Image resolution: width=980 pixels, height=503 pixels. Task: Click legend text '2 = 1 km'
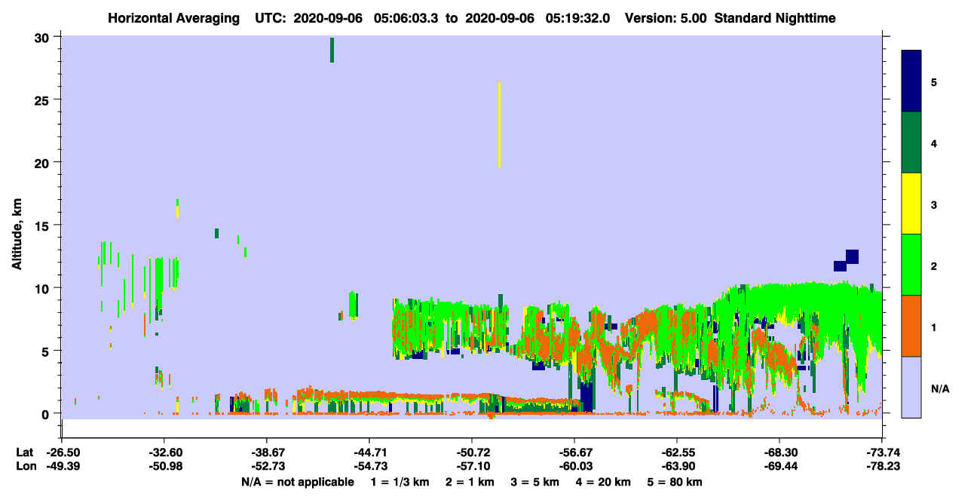tap(470, 482)
